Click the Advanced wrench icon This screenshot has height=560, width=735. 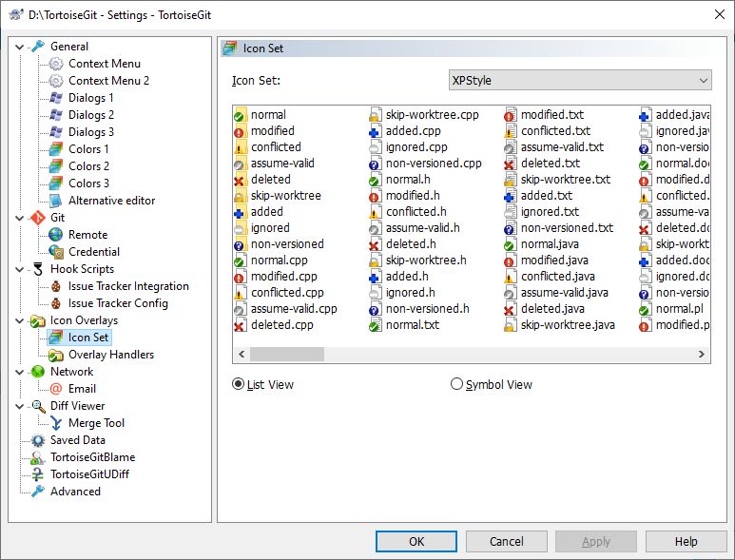pyautogui.click(x=37, y=492)
